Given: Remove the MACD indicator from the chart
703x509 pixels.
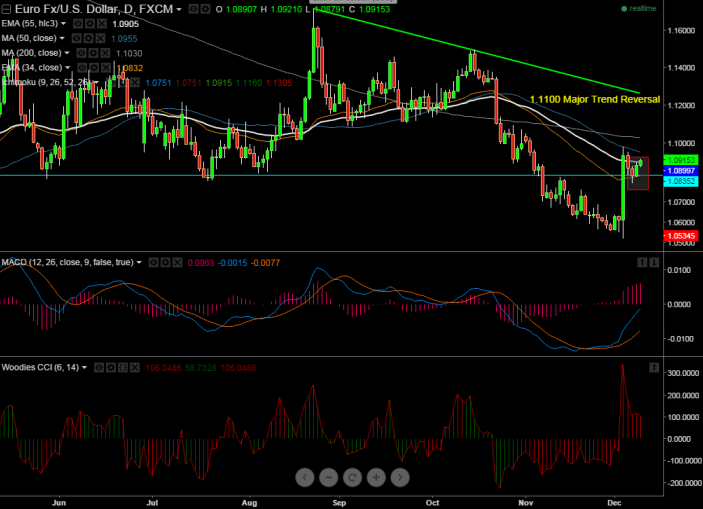Looking at the screenshot, I should click(178, 262).
